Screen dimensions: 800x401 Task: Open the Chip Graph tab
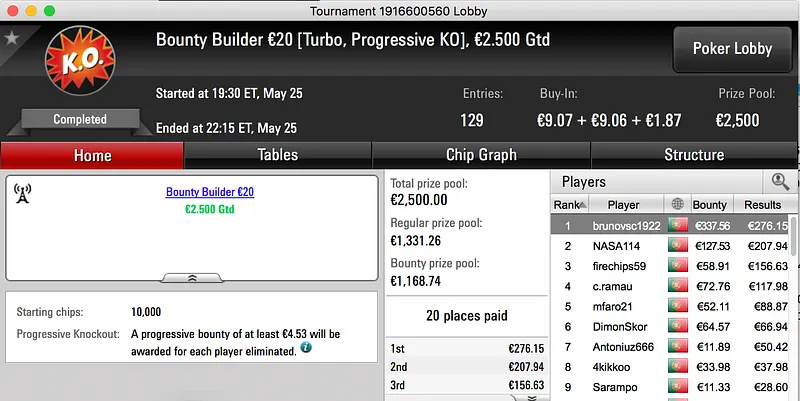[481, 155]
